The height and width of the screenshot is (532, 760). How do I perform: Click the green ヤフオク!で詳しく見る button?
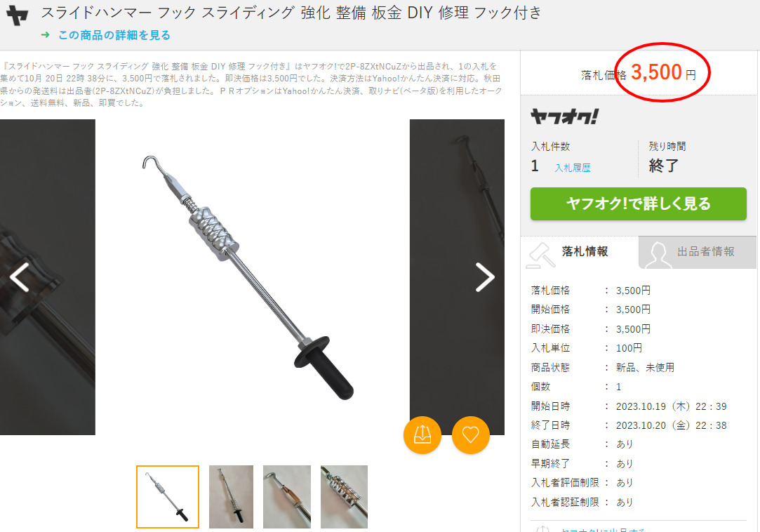pyautogui.click(x=639, y=204)
